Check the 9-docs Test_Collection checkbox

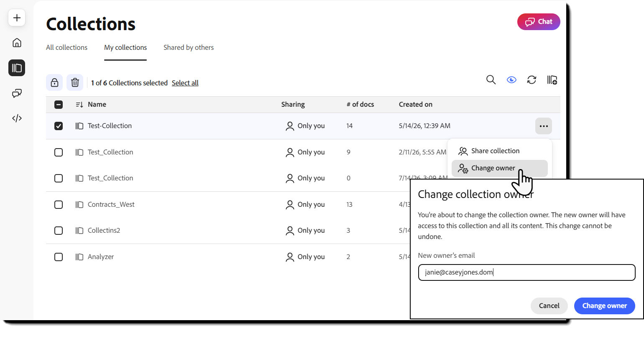pyautogui.click(x=59, y=152)
